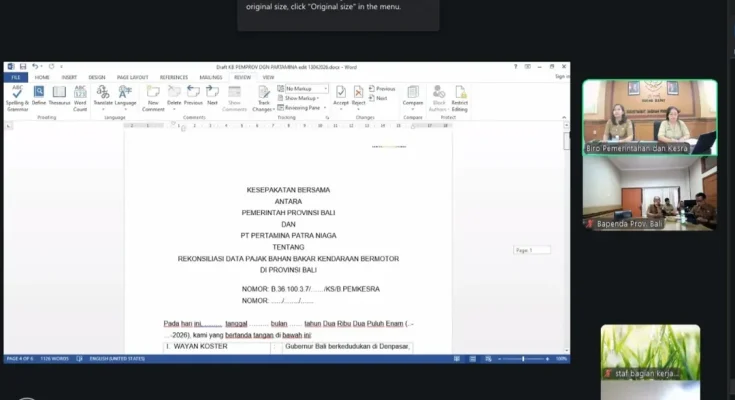Screen dimensions: 735x400
Task: Click the Word Count icon
Action: click(80, 95)
